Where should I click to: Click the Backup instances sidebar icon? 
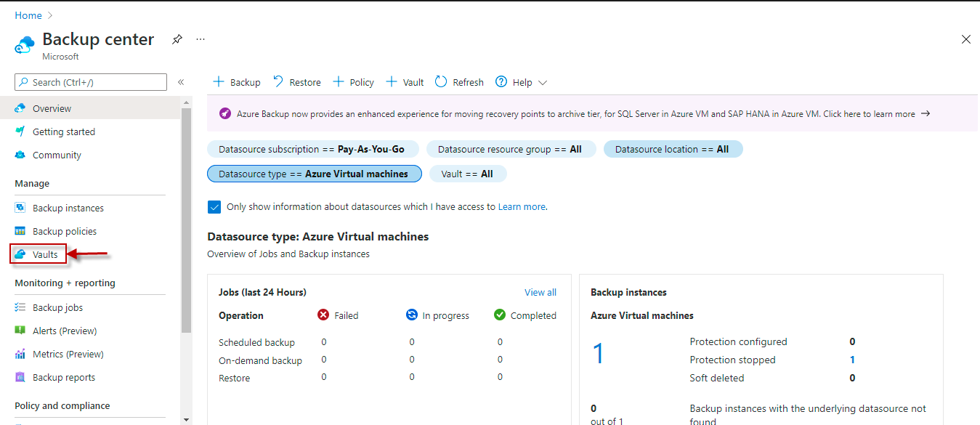click(x=20, y=208)
